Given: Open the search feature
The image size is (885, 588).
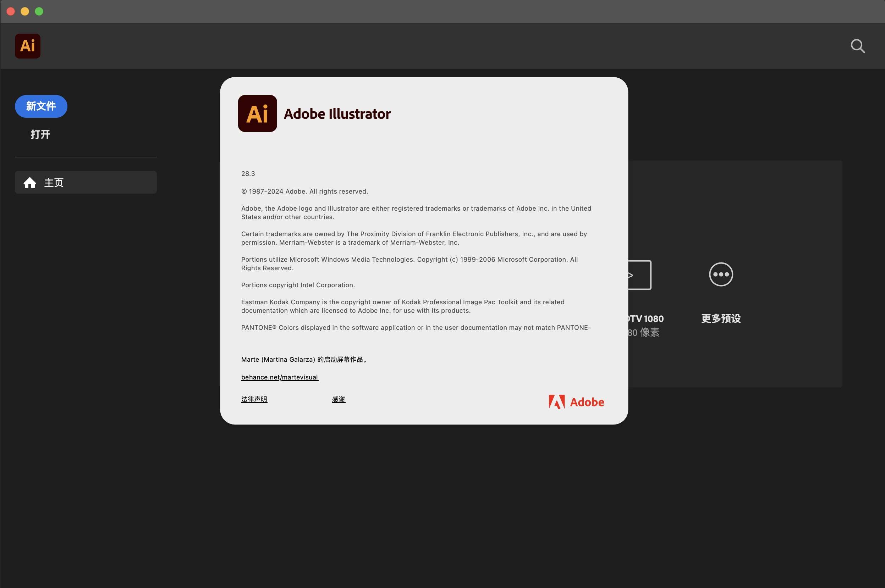Looking at the screenshot, I should pos(858,46).
